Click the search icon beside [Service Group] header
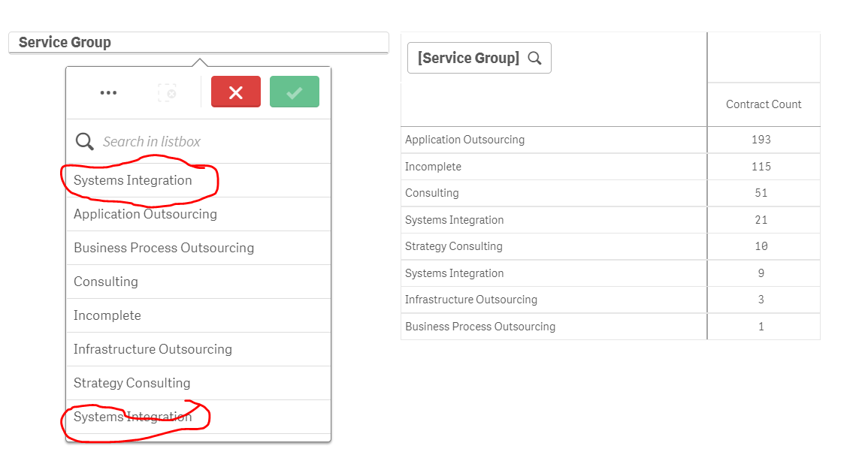The width and height of the screenshot is (868, 452). [x=535, y=58]
